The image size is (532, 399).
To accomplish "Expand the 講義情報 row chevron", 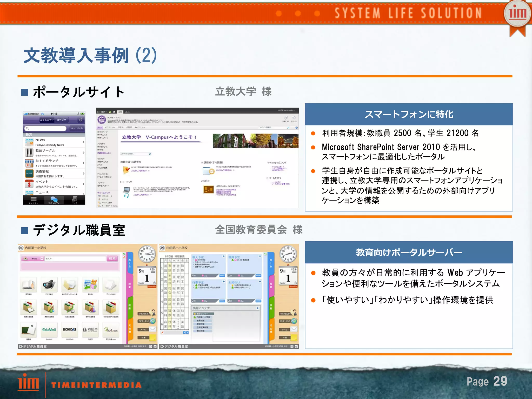I will click(x=83, y=173).
